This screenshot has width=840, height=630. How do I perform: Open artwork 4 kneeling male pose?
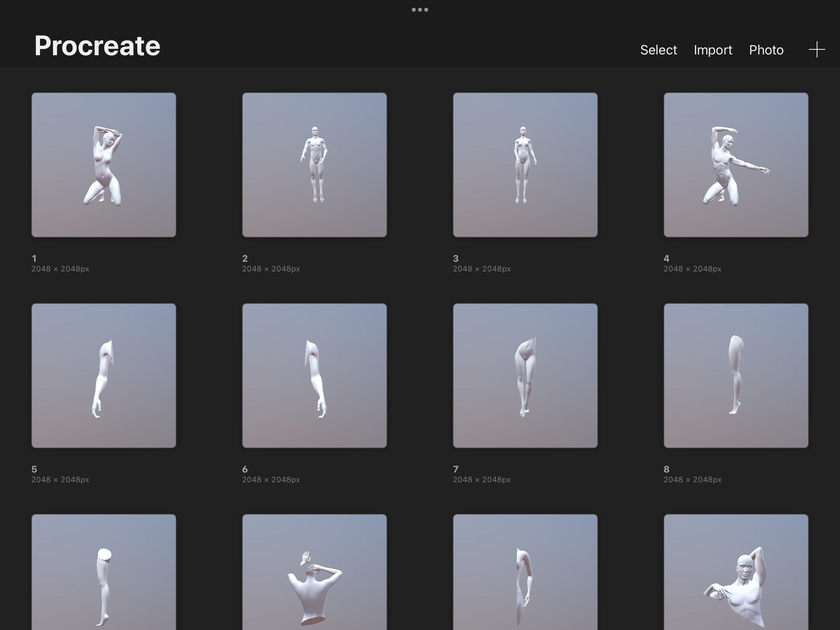(736, 165)
